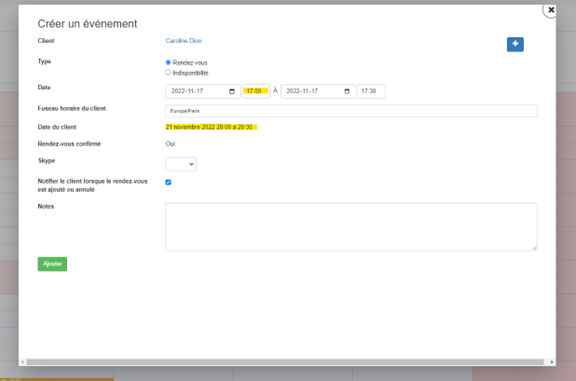Open the end date calendar picker icon
Image resolution: width=576 pixels, height=381 pixels.
[347, 91]
